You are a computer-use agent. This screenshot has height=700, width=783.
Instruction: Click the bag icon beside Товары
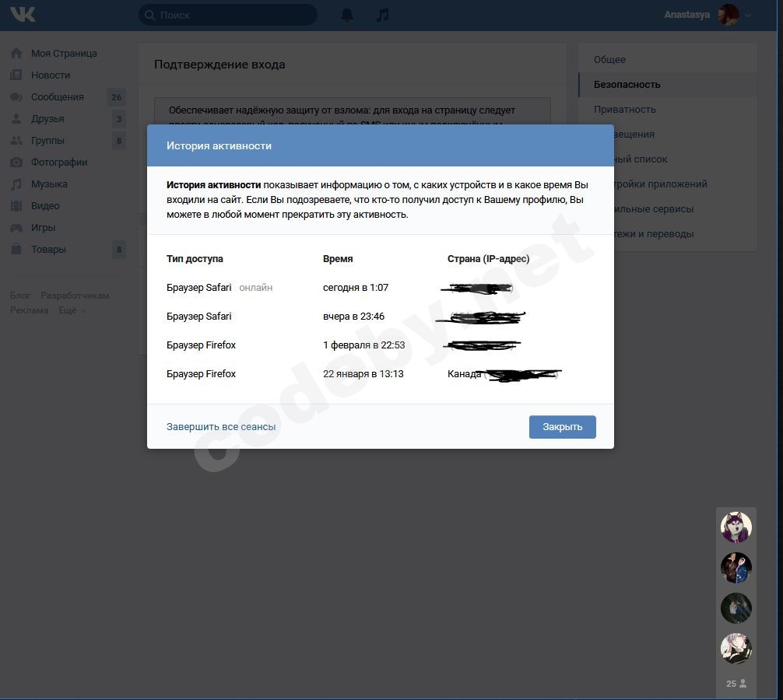click(x=16, y=249)
